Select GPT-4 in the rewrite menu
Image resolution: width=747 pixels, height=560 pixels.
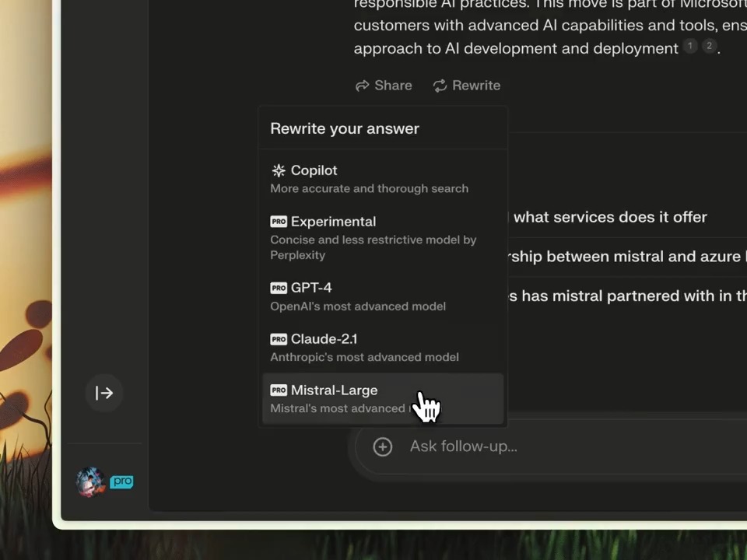[358, 296]
